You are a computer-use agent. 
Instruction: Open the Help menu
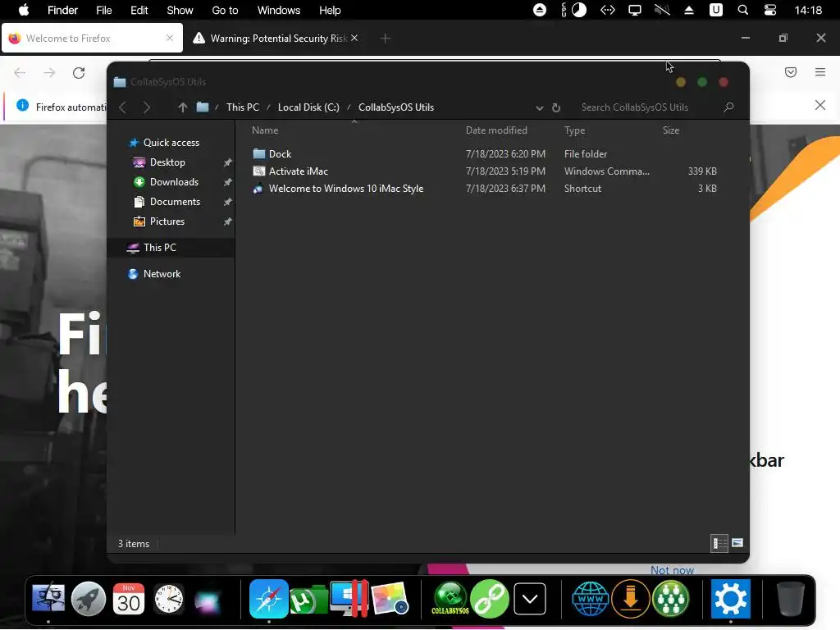tap(330, 10)
